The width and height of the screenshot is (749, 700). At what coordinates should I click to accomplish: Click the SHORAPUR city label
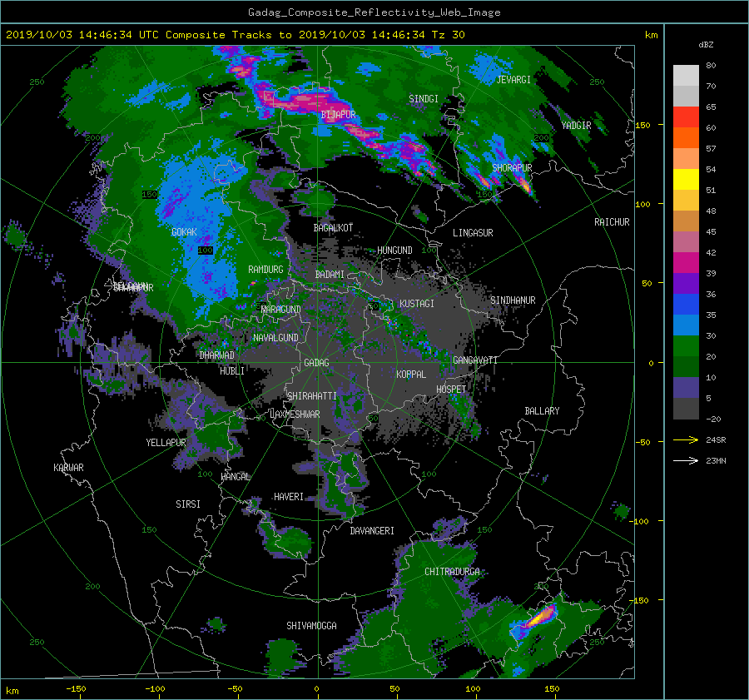click(512, 168)
